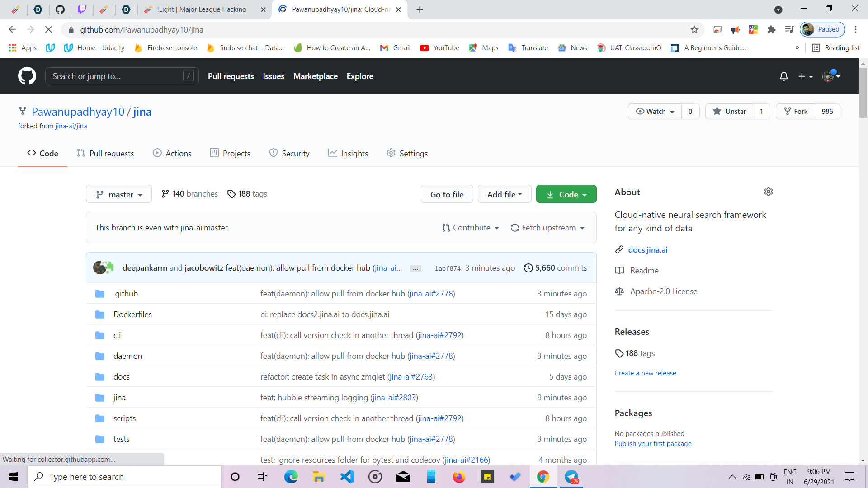Open the master branch dropdown
Viewport: 868px width, 488px height.
[x=119, y=194]
